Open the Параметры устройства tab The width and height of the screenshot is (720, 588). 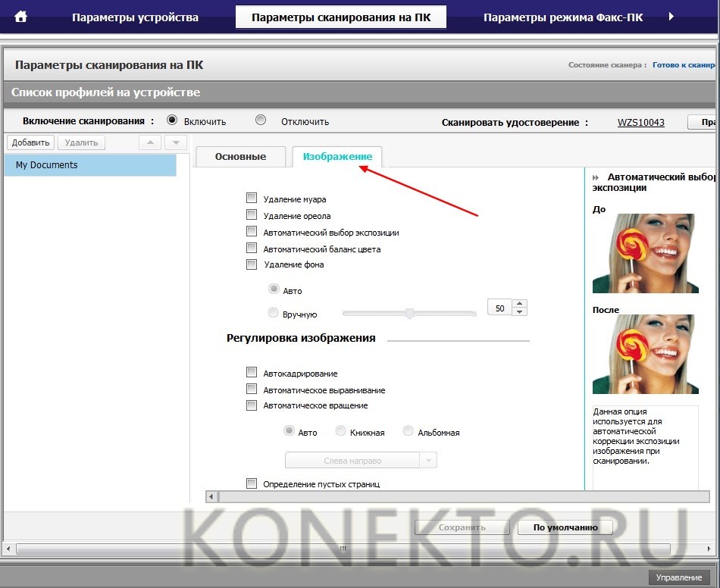coord(135,17)
